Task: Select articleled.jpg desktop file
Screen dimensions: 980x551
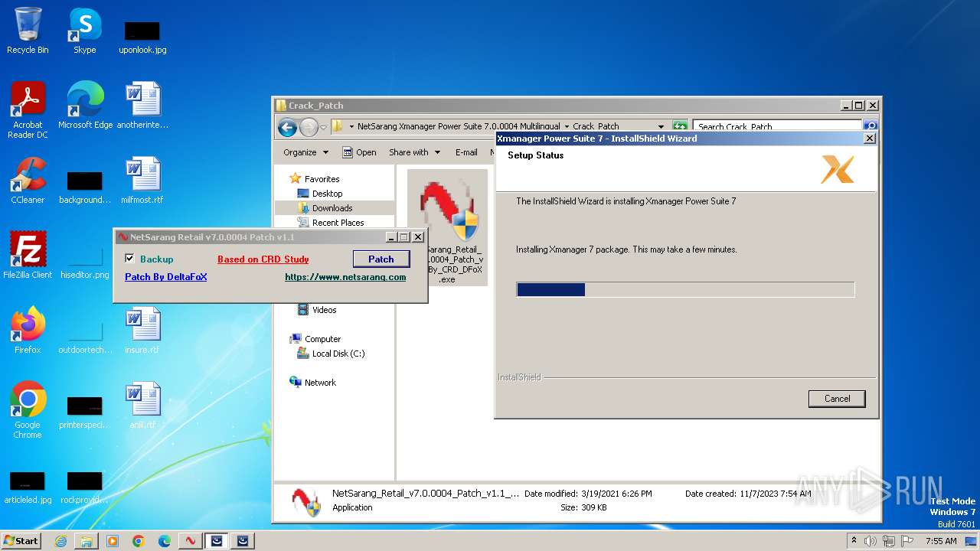Action: point(28,486)
